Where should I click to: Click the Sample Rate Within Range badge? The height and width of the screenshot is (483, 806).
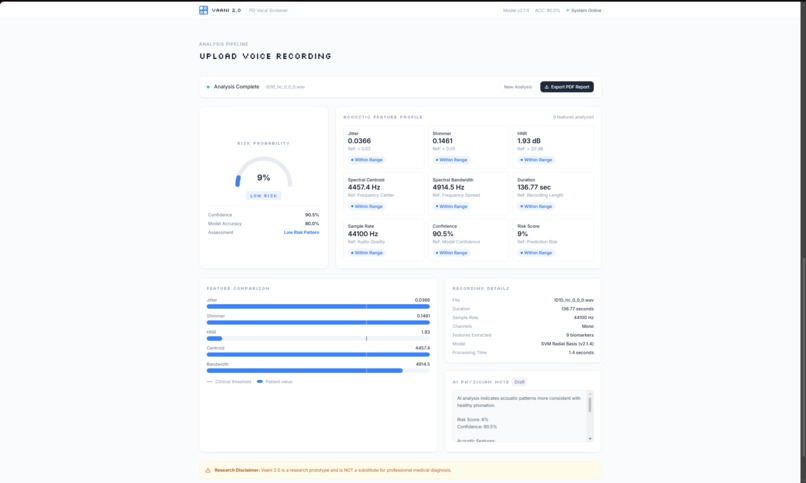click(367, 253)
